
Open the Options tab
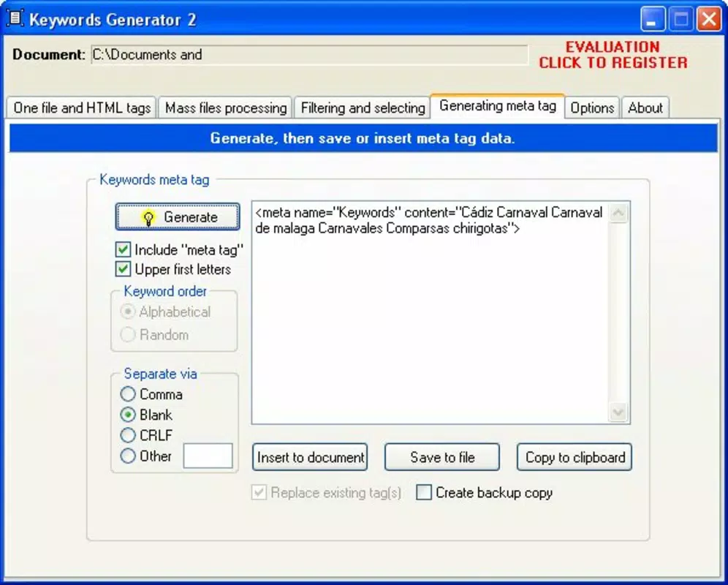point(592,107)
